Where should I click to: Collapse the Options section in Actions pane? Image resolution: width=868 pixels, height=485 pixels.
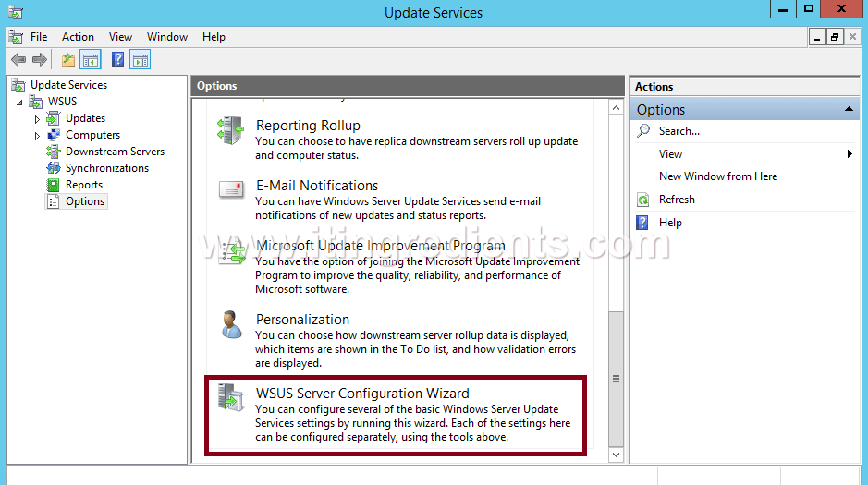(x=849, y=110)
